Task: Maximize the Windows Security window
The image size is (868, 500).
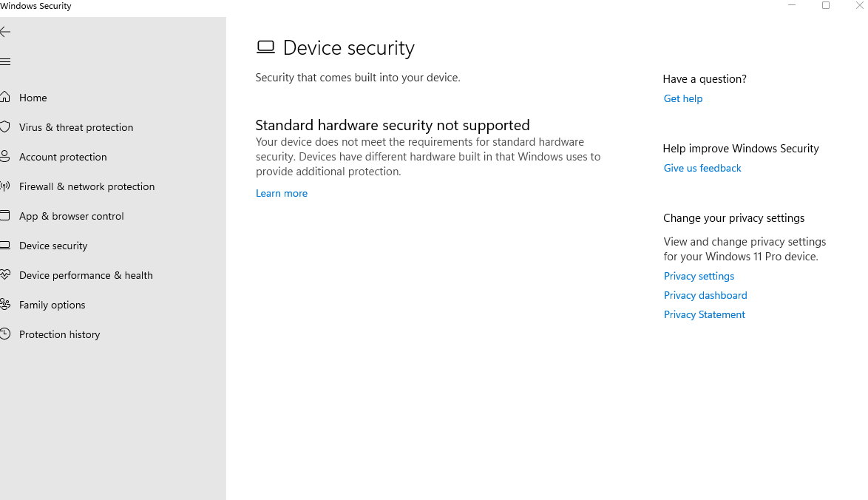Action: 825,5
